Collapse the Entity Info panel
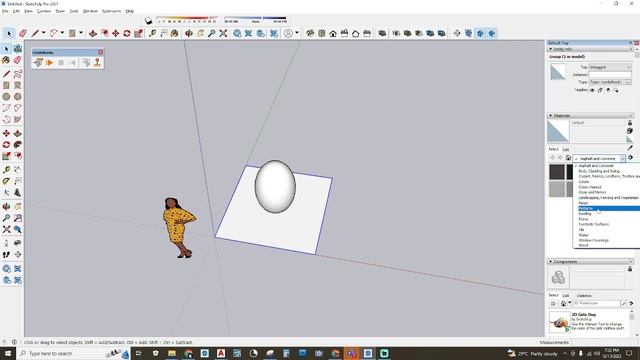The image size is (640, 360). 550,49
